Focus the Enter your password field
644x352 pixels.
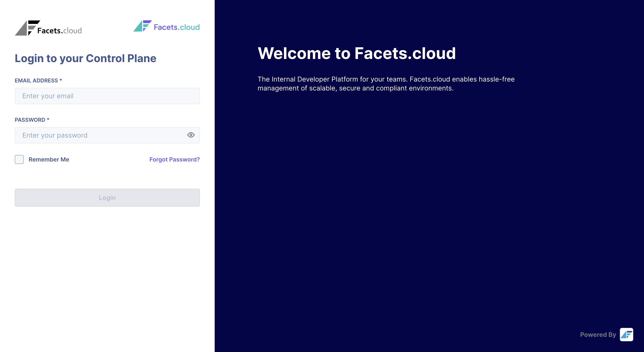100,135
